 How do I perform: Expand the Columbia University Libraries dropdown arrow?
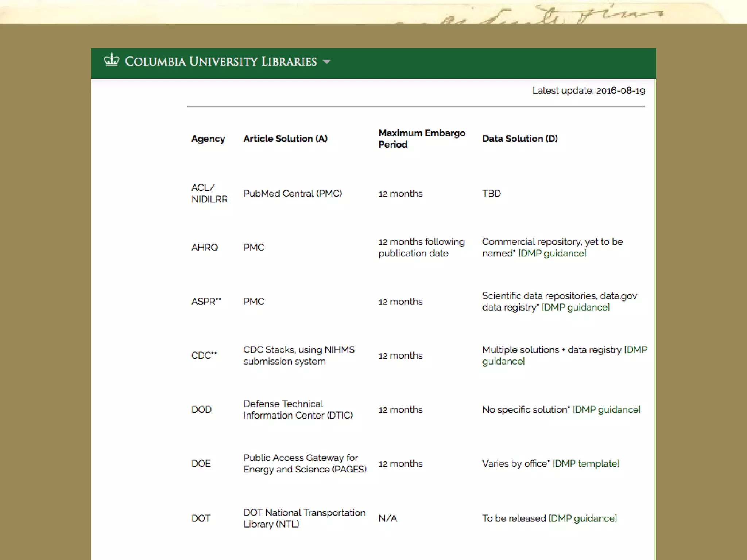[327, 62]
